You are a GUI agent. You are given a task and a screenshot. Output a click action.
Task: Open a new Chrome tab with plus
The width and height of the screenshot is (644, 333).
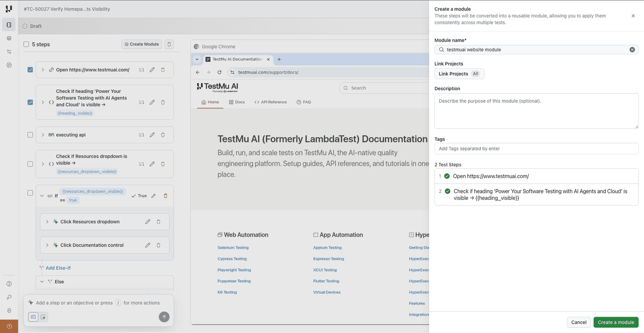tap(279, 59)
